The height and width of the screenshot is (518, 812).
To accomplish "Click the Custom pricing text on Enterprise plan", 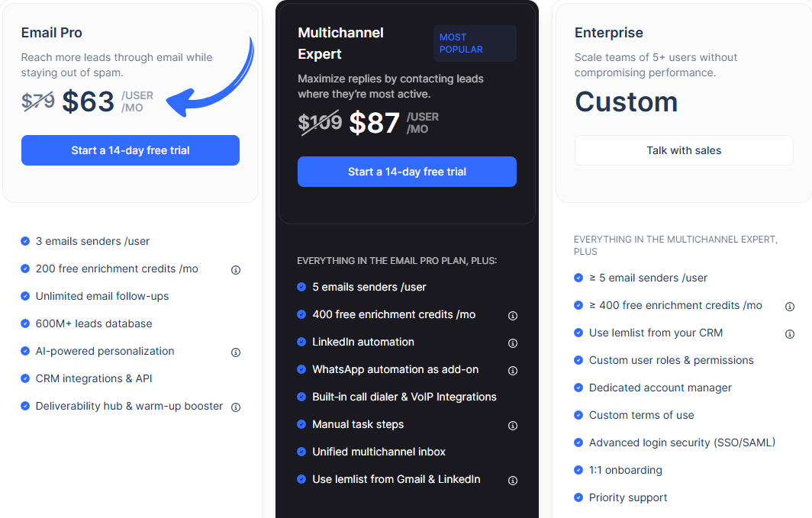I will click(626, 101).
